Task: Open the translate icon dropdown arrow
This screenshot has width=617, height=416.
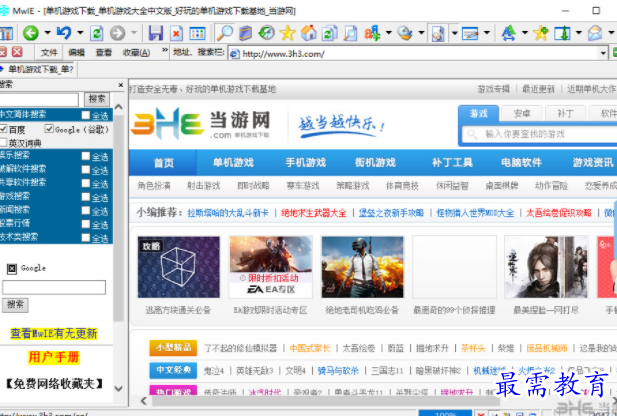Action: (x=389, y=33)
